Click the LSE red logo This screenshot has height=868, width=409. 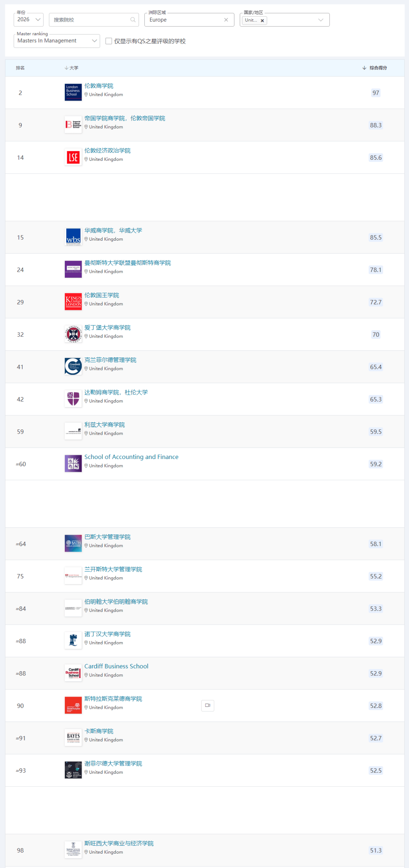tap(73, 157)
